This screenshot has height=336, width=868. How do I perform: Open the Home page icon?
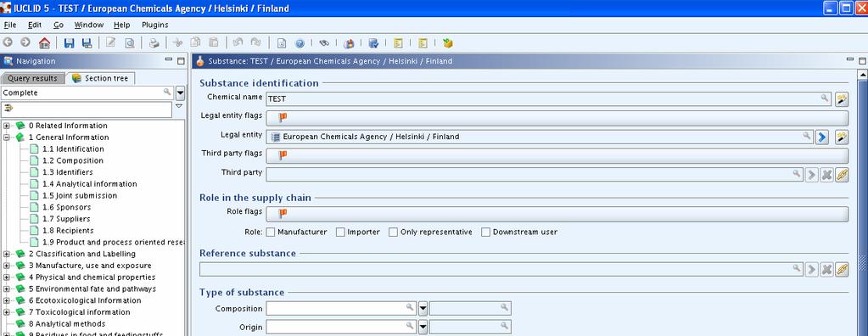tap(44, 42)
